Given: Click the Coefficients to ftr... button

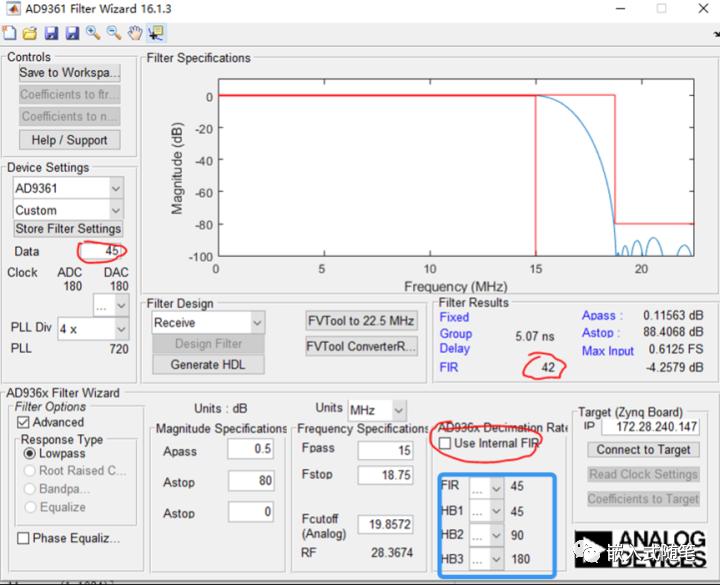Looking at the screenshot, I should coord(70,95).
